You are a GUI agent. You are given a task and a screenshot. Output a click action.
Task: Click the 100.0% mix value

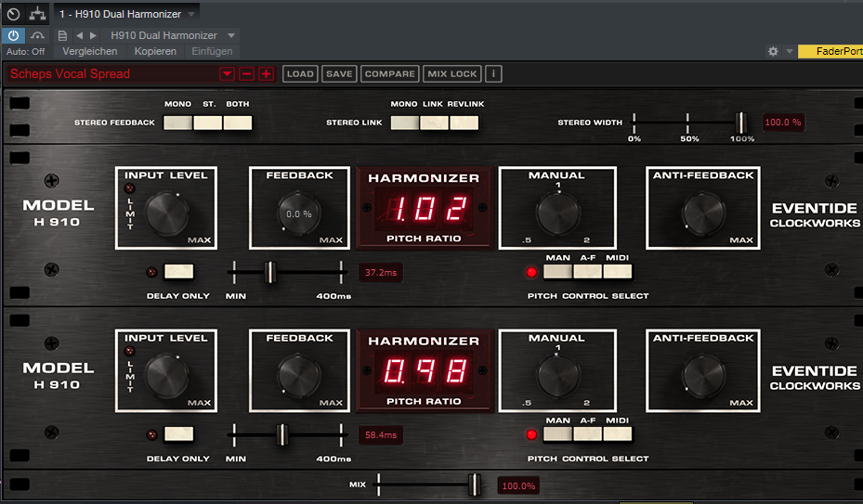point(518,485)
